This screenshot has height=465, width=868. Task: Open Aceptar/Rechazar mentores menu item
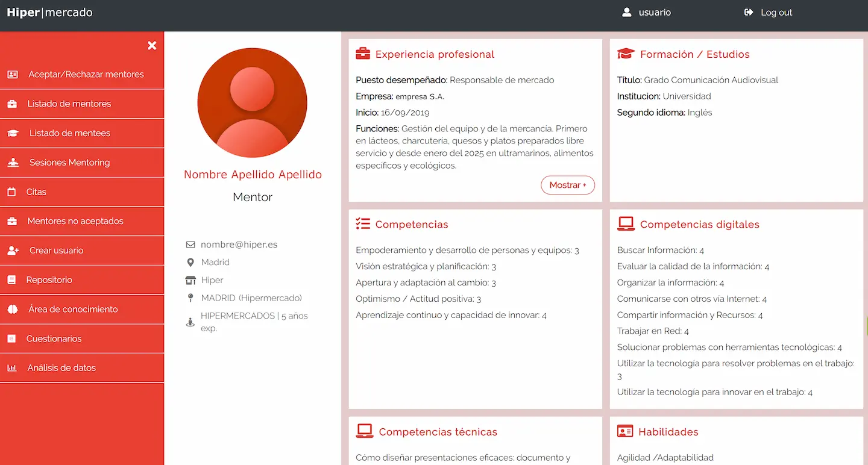[82, 75]
